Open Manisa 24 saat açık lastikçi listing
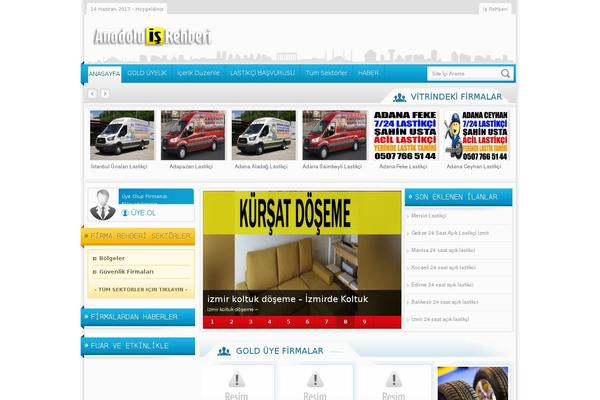This screenshot has width=600, height=400. [443, 250]
